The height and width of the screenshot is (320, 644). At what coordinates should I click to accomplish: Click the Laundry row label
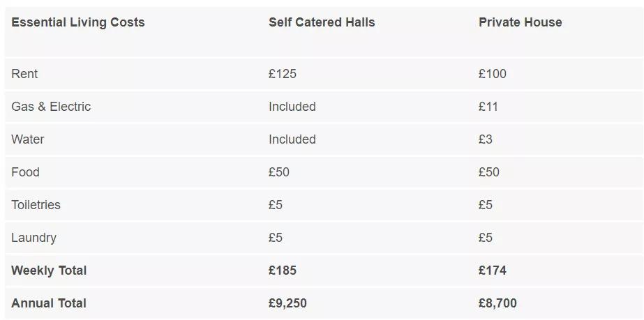click(33, 238)
